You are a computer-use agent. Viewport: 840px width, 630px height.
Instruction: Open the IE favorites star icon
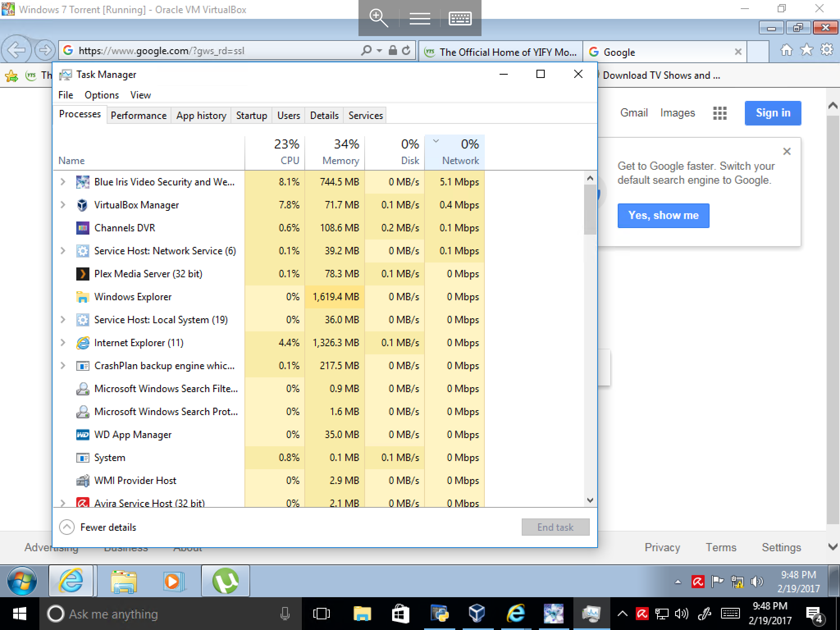(806, 50)
